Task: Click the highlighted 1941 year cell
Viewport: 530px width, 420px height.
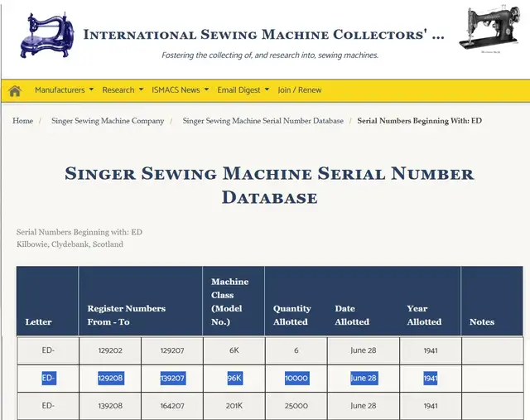Action: tap(431, 378)
